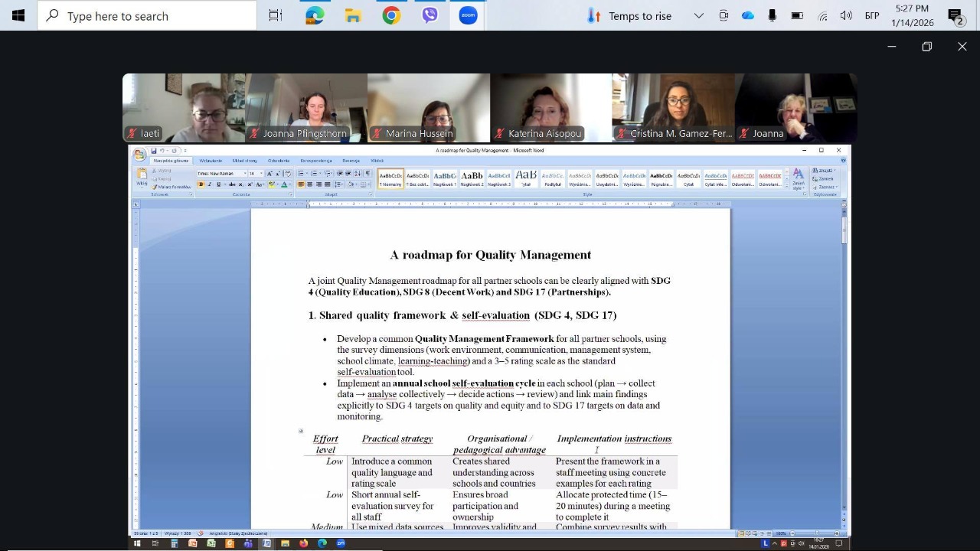The height and width of the screenshot is (551, 980).
Task: Toggle Bold formatting in the Word ribbon
Action: [201, 184]
